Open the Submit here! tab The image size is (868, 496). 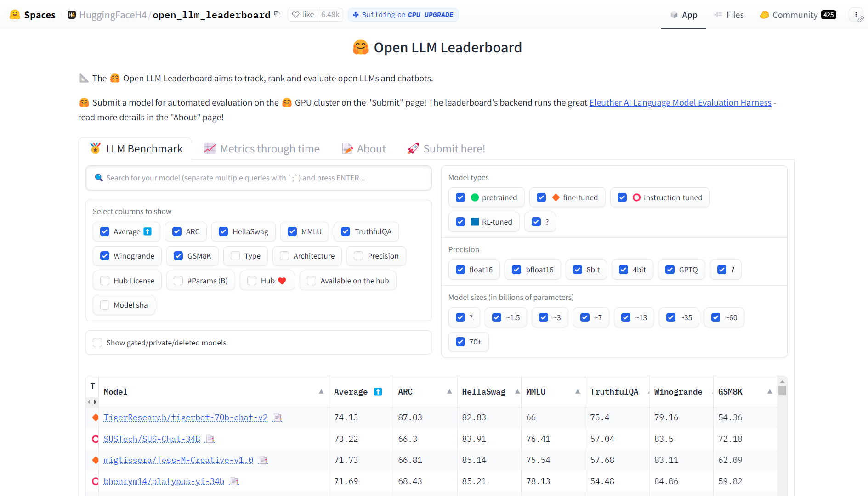pyautogui.click(x=446, y=149)
